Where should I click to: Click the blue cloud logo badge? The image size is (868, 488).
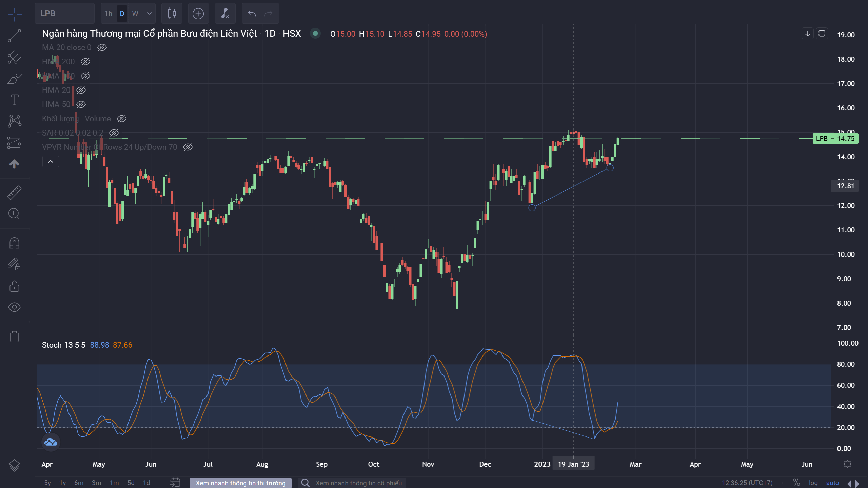51,442
